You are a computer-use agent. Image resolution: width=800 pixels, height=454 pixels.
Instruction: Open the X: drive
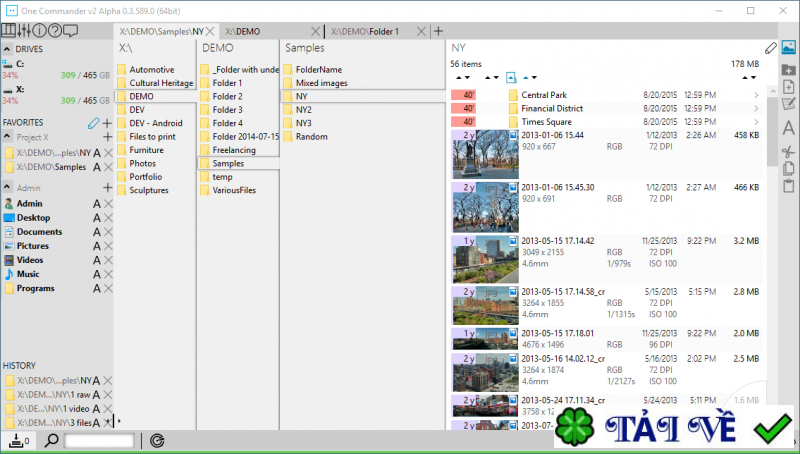[56, 95]
